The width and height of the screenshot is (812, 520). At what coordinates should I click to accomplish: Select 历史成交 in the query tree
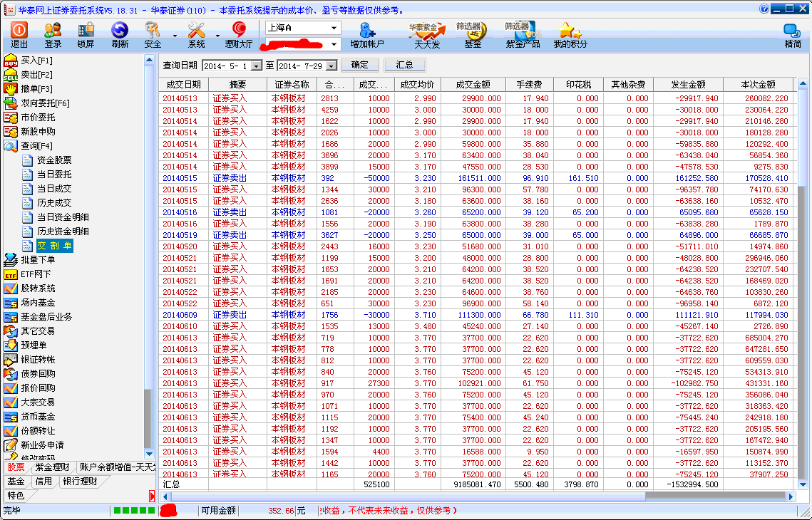point(54,203)
